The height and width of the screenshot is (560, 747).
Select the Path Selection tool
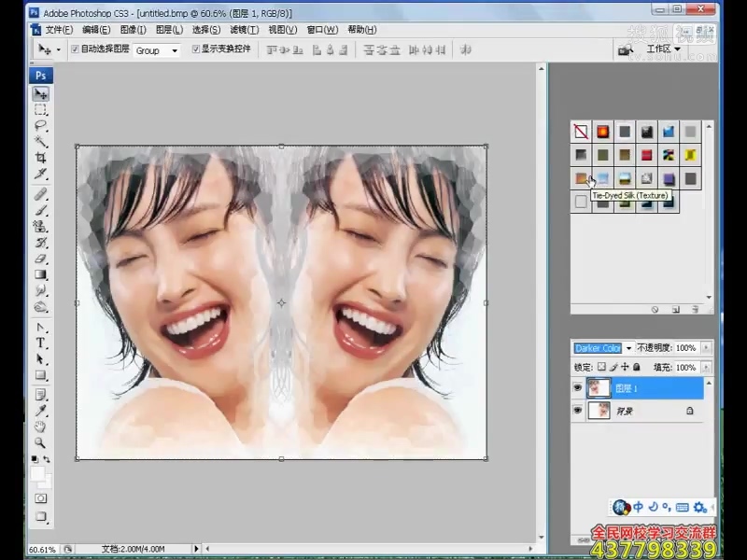tap(41, 359)
